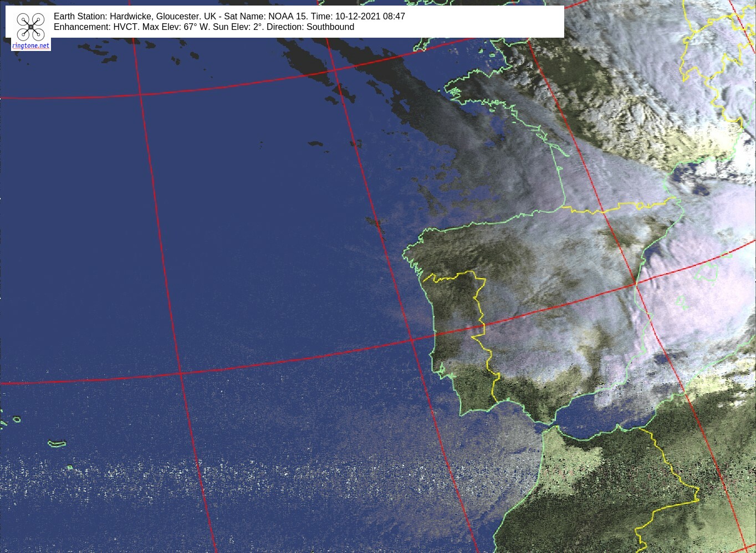This screenshot has width=756, height=553.
Task: Click the red grid line intersection west of Portugal
Action: pos(412,339)
